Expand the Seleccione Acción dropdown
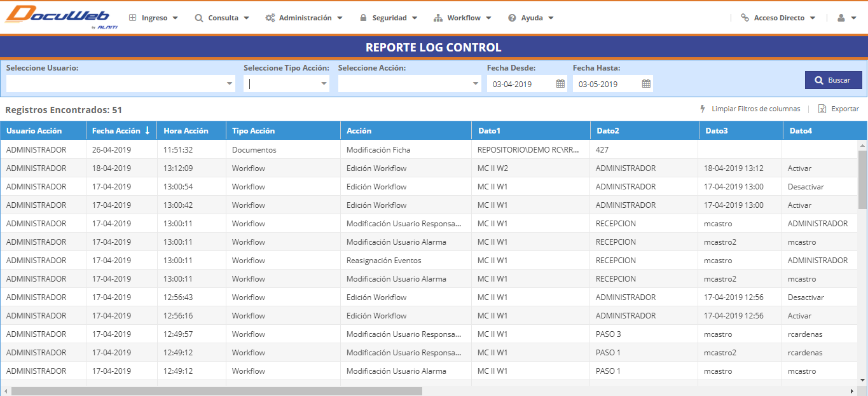 pos(476,83)
